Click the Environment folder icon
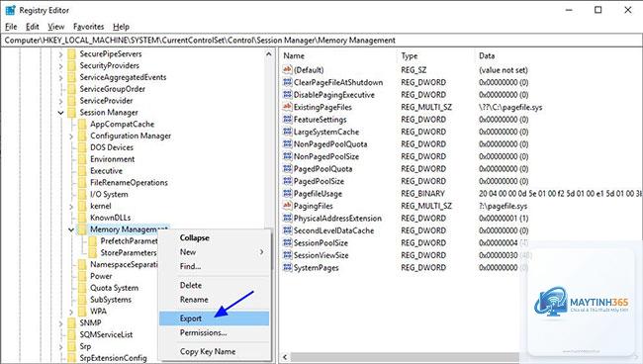Viewport: 643px width, 364px height. [x=82, y=159]
